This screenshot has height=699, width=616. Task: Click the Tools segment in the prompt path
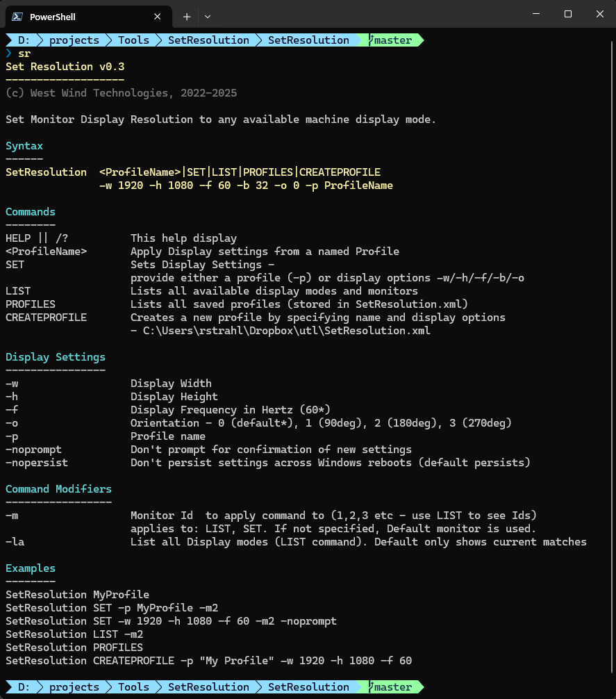pos(133,40)
